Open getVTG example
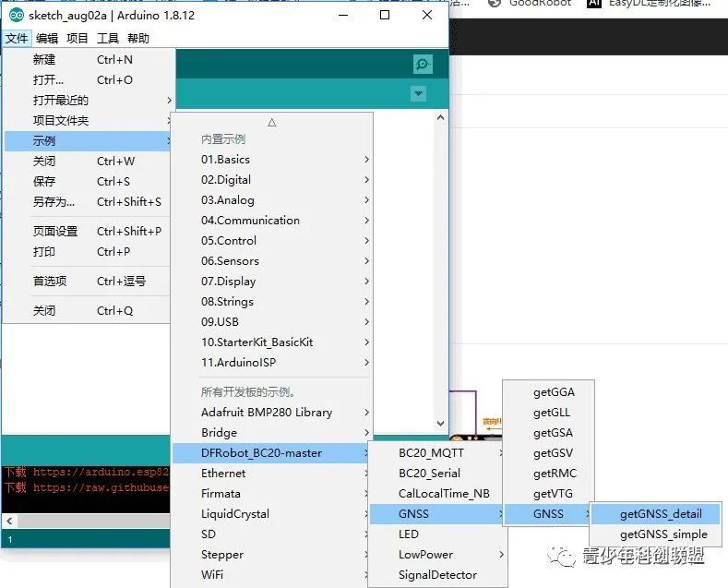This screenshot has width=728, height=588. [548, 494]
